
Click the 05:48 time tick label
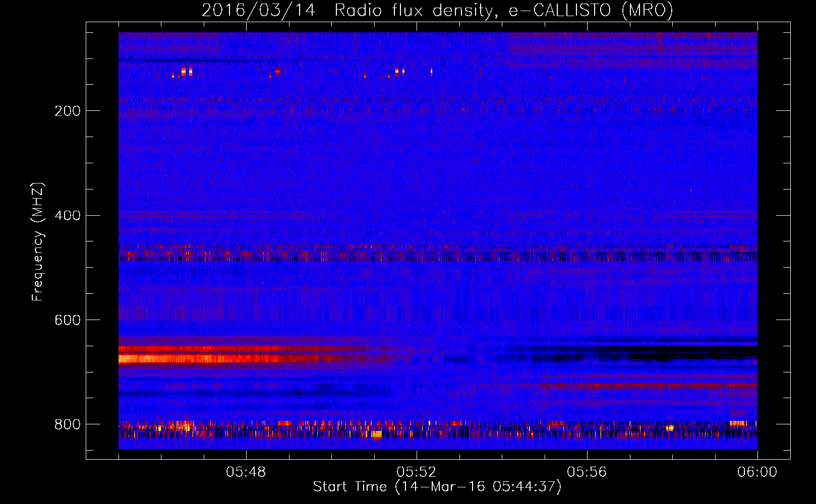246,472
